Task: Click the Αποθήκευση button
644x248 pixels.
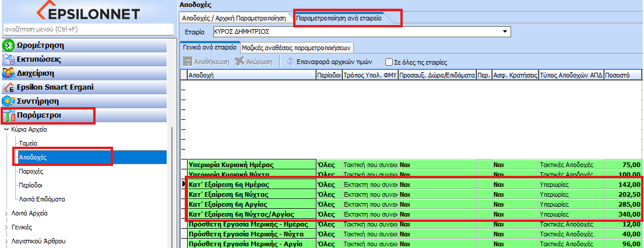Action: coord(206,62)
